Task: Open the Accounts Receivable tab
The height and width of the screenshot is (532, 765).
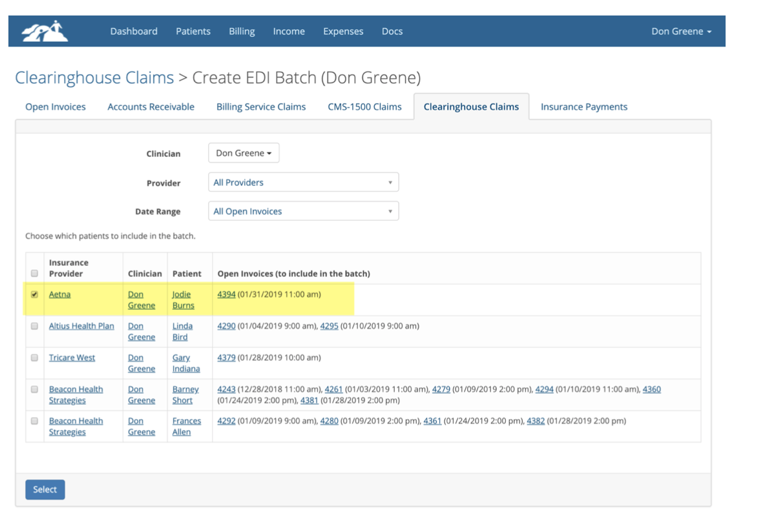Action: click(151, 107)
